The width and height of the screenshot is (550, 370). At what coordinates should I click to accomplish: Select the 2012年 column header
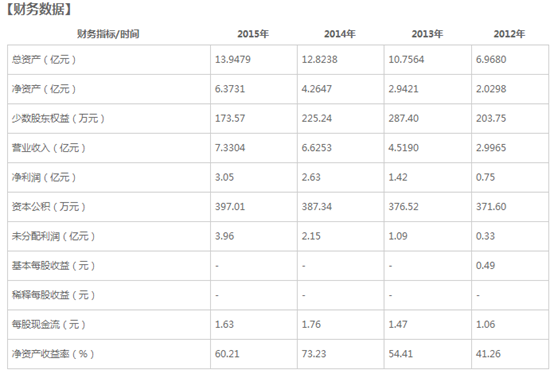point(509,34)
